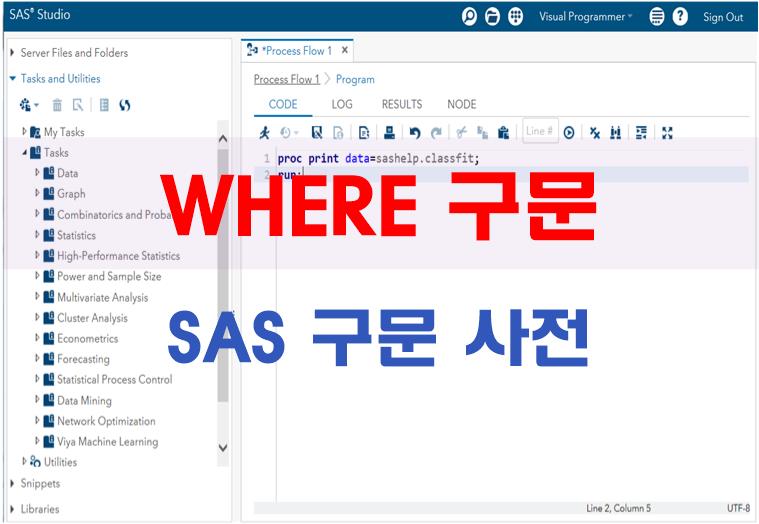This screenshot has width=759, height=524.
Task: Expand the Snippets section
Action: click(12, 483)
